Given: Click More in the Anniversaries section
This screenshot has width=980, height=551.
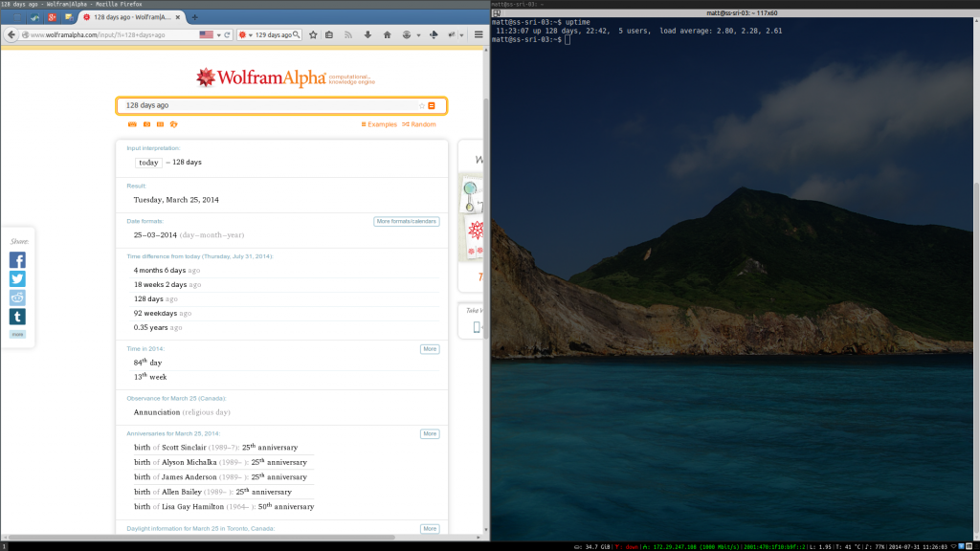Looking at the screenshot, I should (x=430, y=433).
